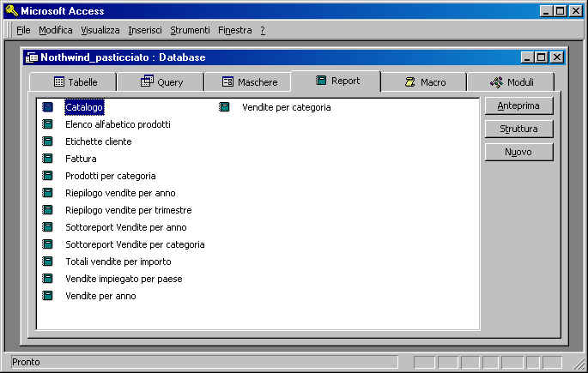This screenshot has height=373, width=588.
Task: Switch to the Maschere tab
Action: pos(249,82)
